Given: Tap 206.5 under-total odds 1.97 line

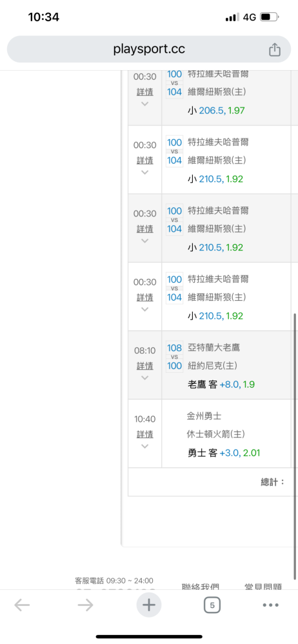Looking at the screenshot, I should [215, 111].
